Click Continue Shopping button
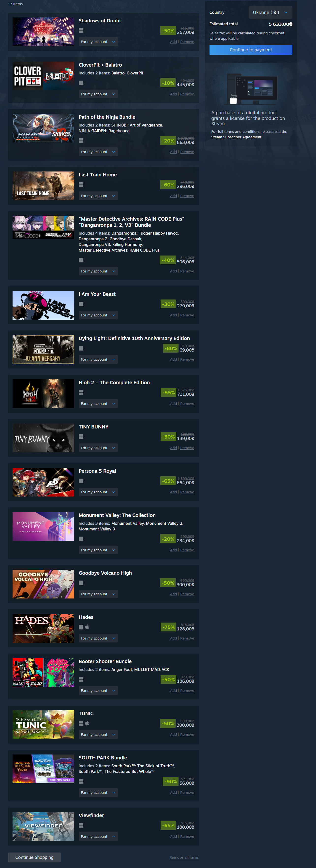Image resolution: width=316 pixels, height=868 pixels. coord(34,857)
